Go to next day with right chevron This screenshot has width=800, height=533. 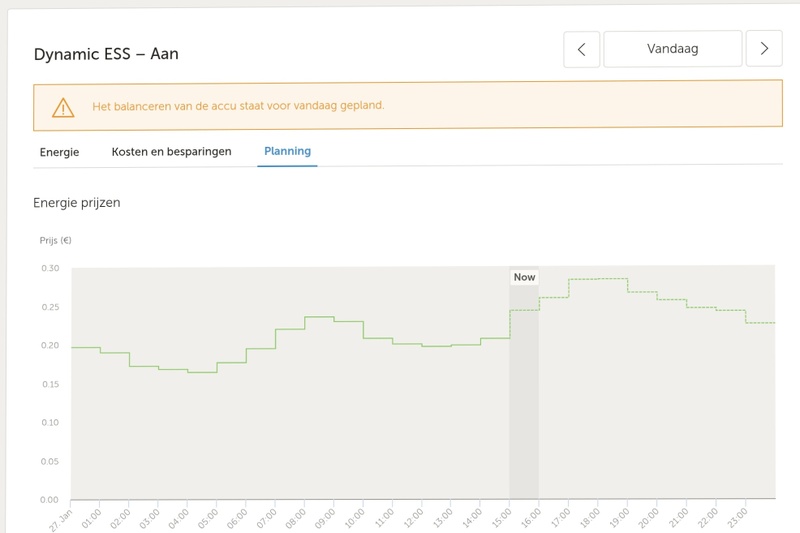tap(764, 49)
